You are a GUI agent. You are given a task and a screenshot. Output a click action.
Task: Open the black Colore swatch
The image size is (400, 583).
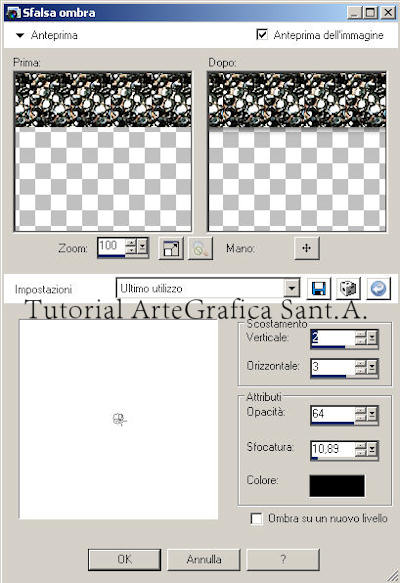(337, 486)
